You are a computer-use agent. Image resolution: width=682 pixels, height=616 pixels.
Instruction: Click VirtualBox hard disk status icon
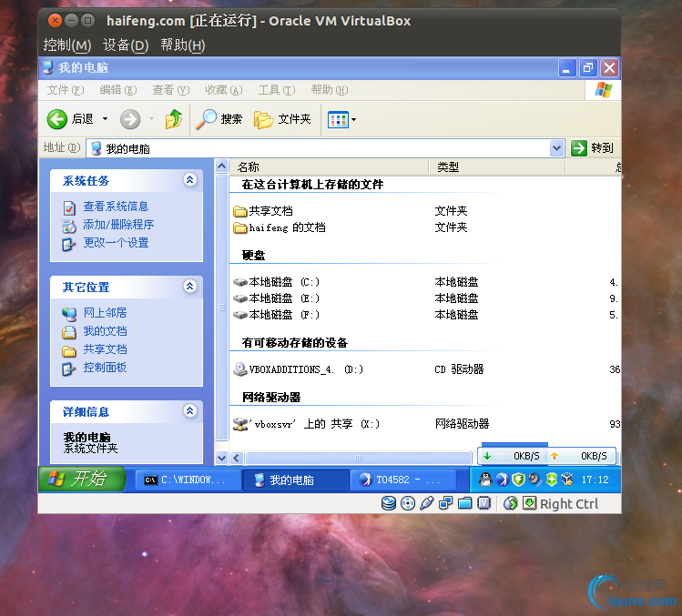(389, 503)
